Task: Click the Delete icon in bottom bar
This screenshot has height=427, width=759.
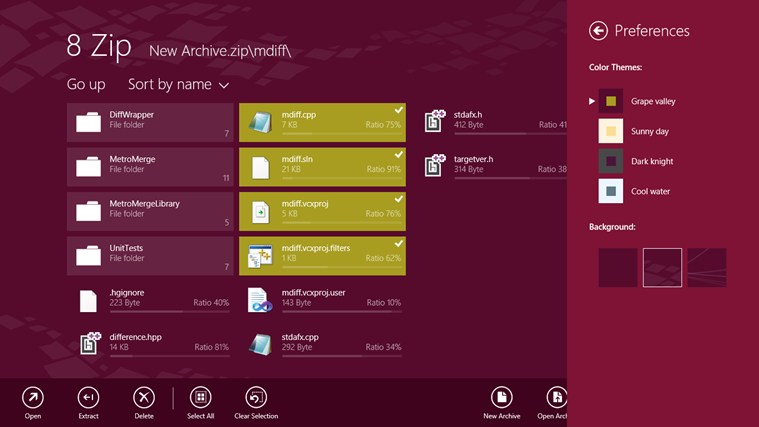Action: [144, 398]
